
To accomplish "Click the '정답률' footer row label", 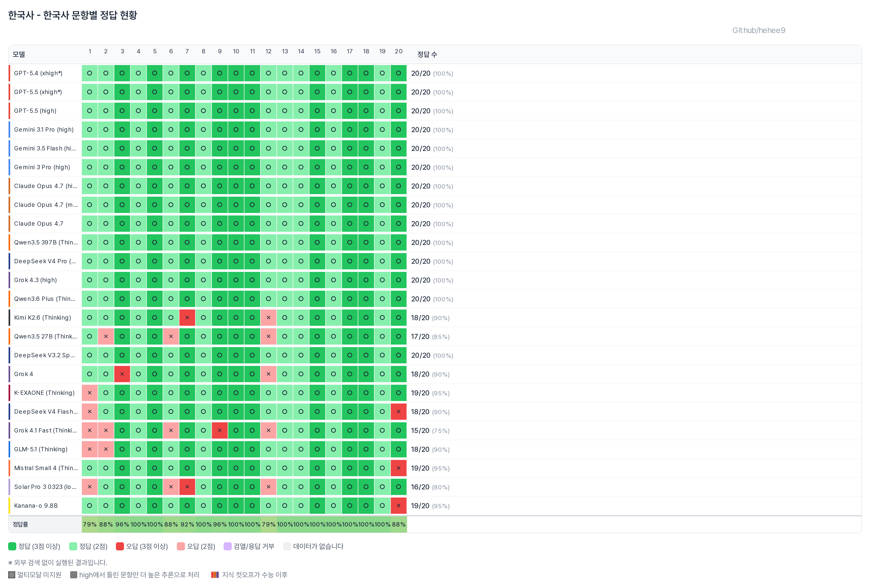I will 20,524.
